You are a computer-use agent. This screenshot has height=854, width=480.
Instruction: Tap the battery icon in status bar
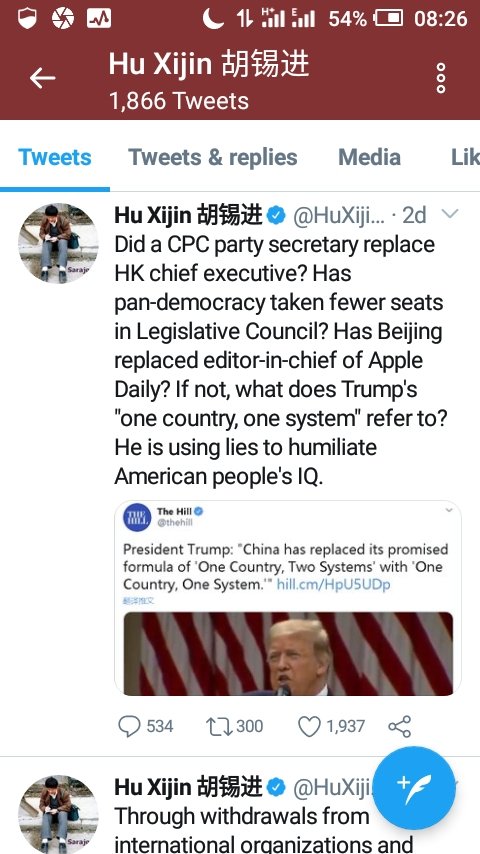tap(388, 19)
